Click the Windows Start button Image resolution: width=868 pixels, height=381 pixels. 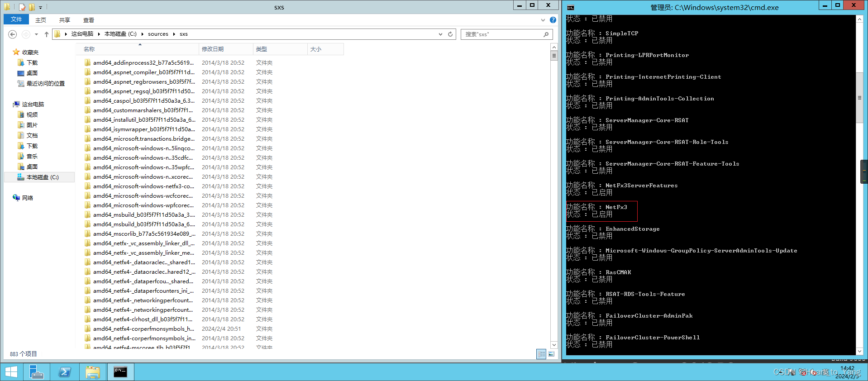[x=11, y=372]
